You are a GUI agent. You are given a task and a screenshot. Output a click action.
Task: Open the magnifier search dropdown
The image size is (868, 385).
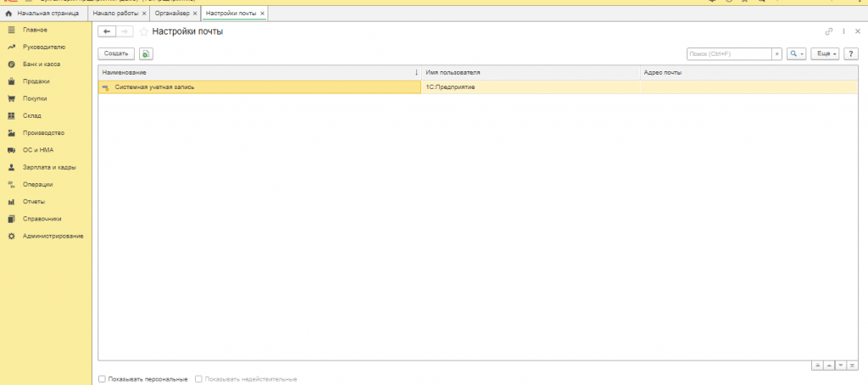pyautogui.click(x=796, y=53)
